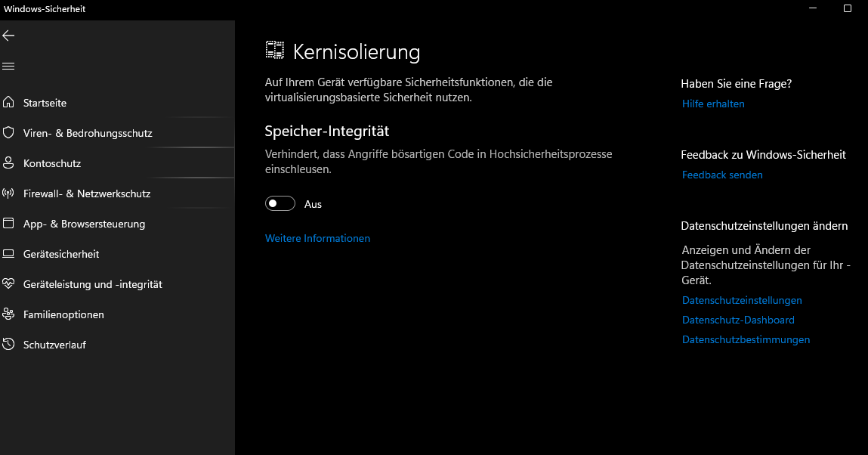Click Hilfe erhalten link
The height and width of the screenshot is (455, 868).
[713, 104]
